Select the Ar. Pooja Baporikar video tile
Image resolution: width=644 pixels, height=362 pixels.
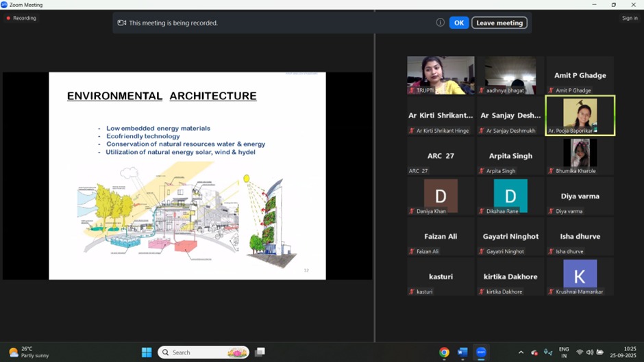point(580,115)
